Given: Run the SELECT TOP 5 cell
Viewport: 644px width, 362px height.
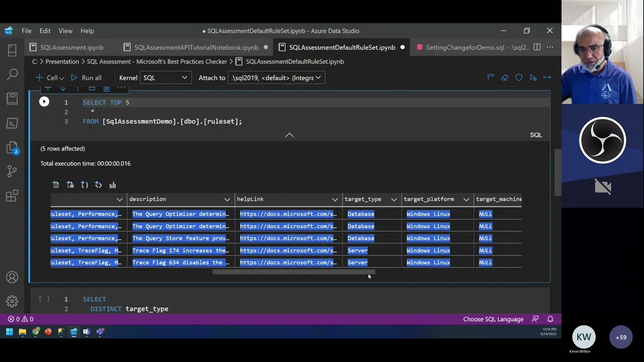Looking at the screenshot, I should coord(44,102).
